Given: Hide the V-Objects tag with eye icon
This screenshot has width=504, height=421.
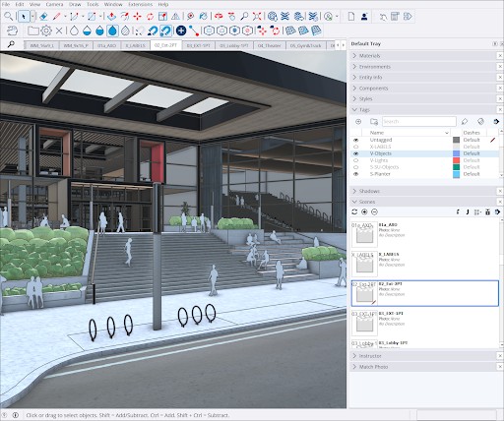Looking at the screenshot, I should (355, 153).
